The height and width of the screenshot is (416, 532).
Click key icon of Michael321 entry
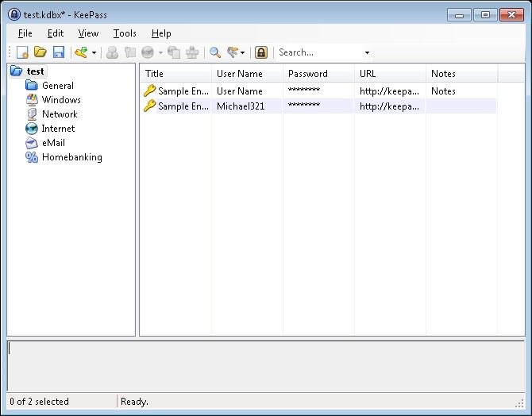[149, 106]
